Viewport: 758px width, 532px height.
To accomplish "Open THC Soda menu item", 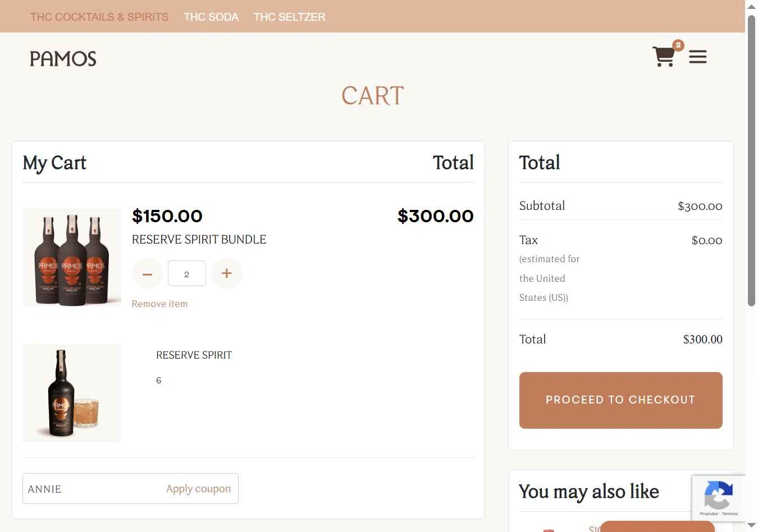I will (x=211, y=17).
